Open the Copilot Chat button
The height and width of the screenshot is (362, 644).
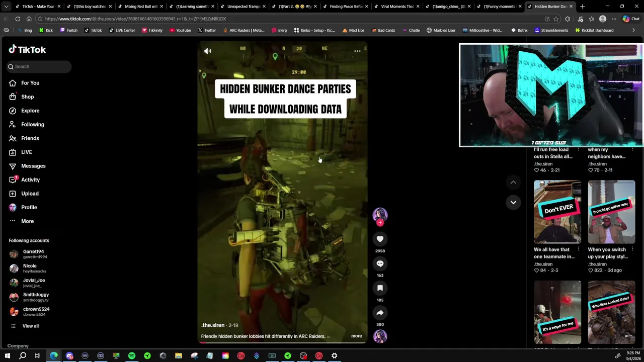tap(631, 19)
